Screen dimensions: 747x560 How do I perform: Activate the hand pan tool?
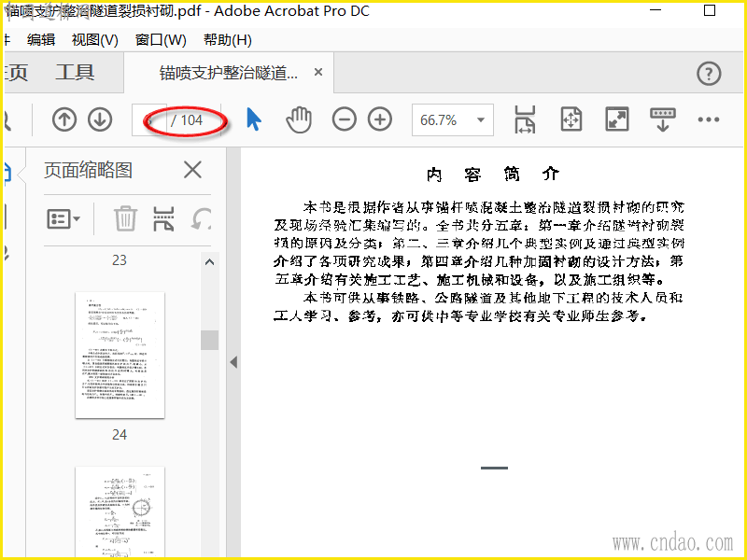coord(299,119)
